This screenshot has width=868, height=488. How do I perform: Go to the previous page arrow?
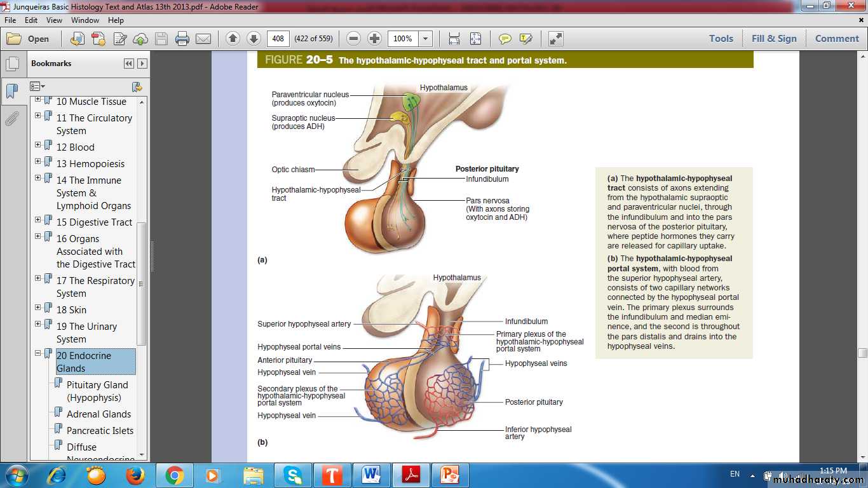tap(233, 39)
